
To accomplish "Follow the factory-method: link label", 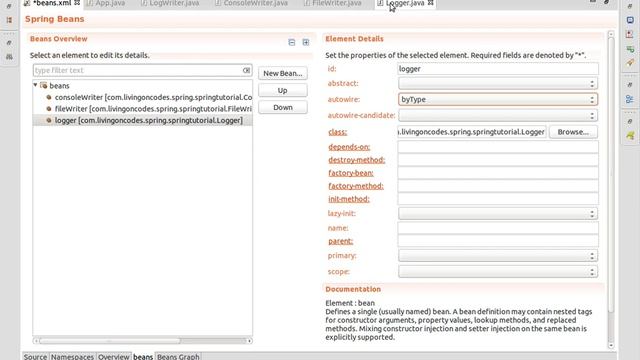I will coord(356,186).
